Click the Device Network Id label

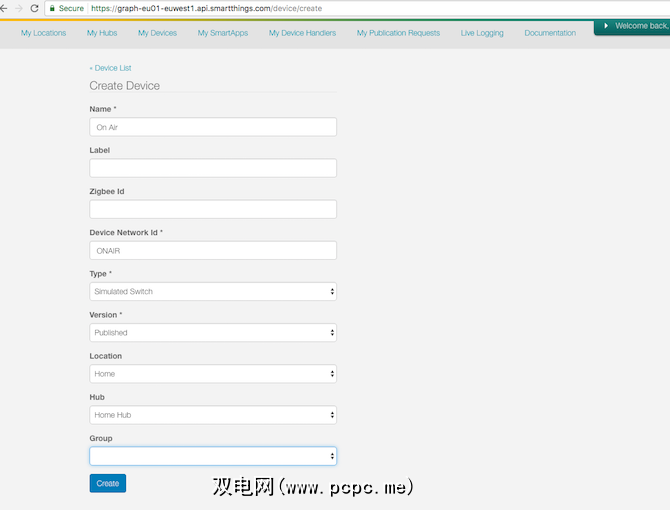click(x=126, y=232)
